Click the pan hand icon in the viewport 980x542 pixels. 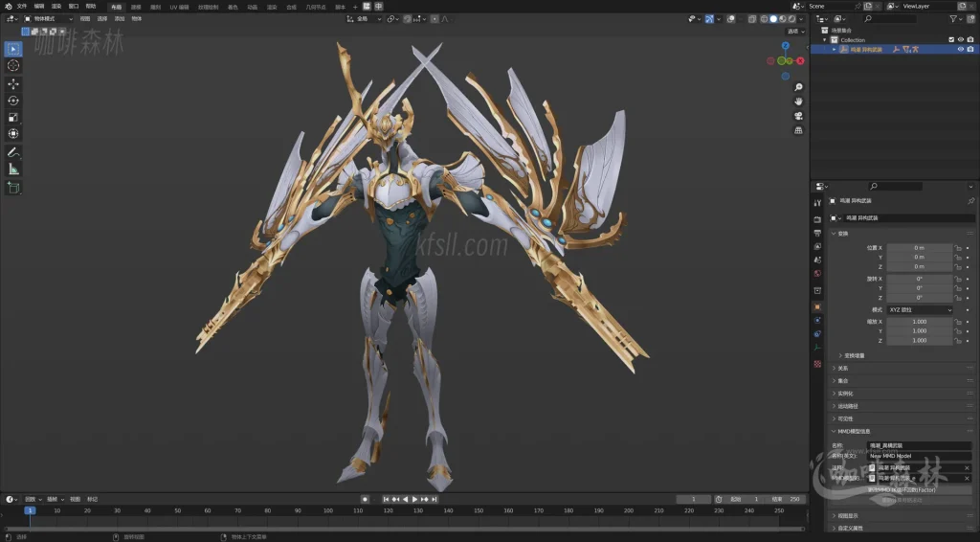tap(798, 102)
